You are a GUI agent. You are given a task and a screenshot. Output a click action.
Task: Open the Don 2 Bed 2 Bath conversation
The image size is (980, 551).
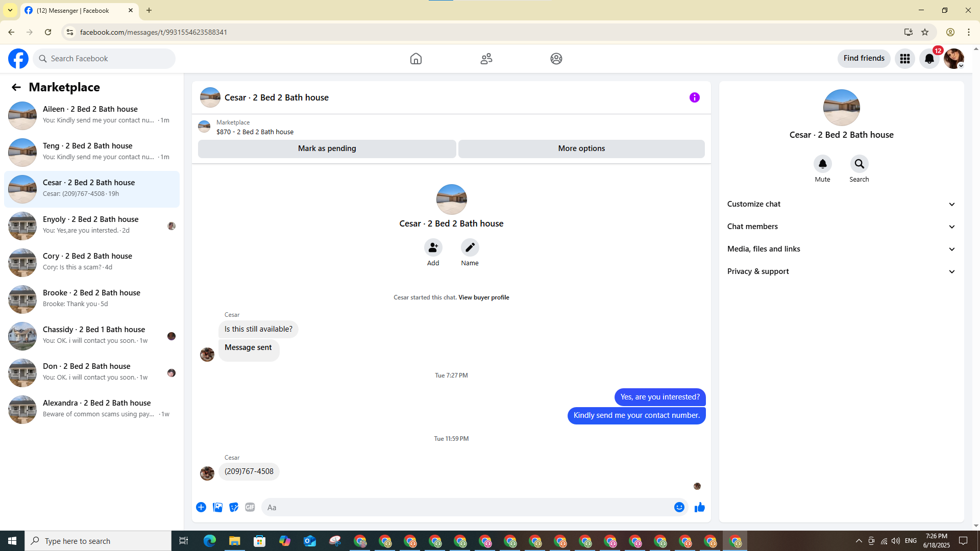(92, 372)
